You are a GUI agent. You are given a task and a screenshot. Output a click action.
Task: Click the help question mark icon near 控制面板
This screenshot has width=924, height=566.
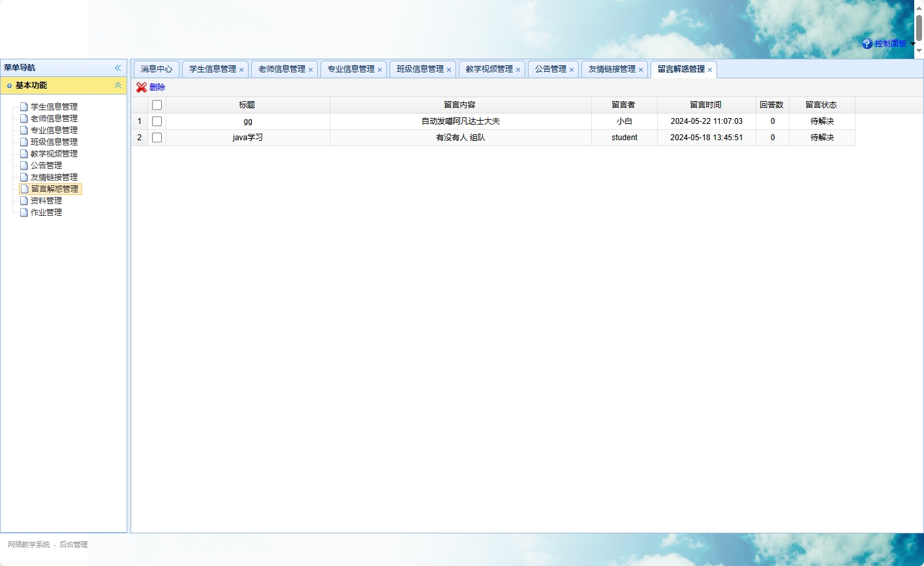pos(866,43)
